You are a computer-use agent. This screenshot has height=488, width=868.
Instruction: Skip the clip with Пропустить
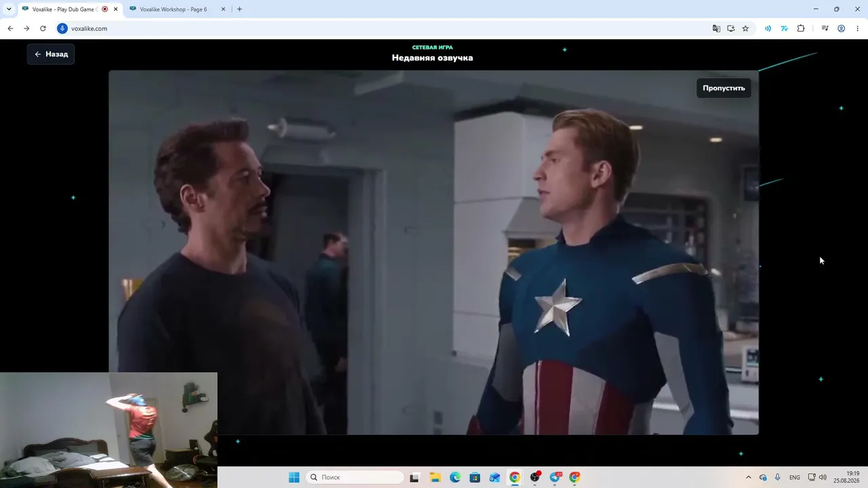724,88
